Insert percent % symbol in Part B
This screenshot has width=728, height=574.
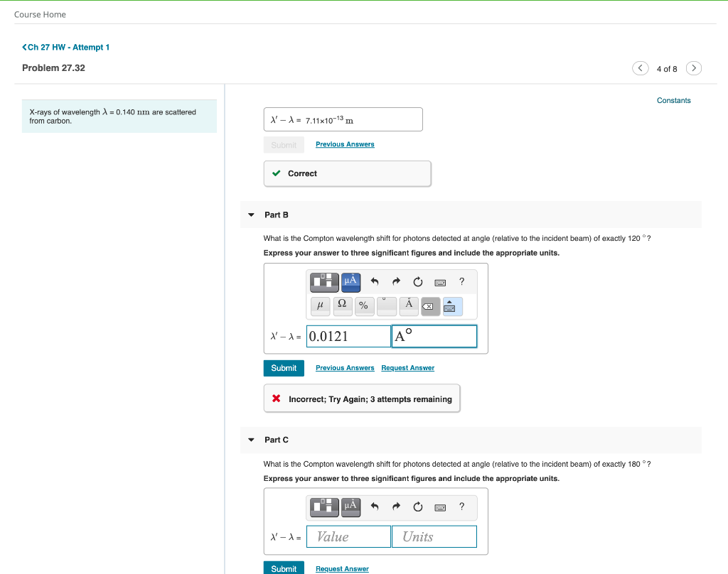click(x=365, y=306)
